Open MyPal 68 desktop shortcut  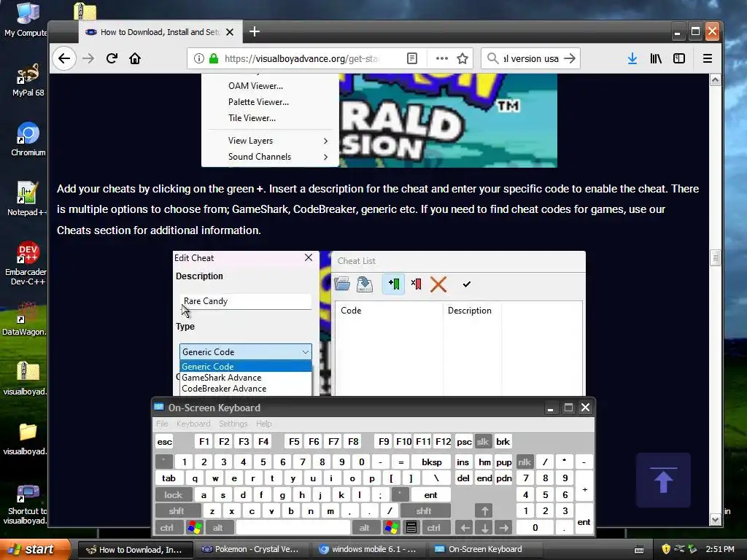coord(28,80)
